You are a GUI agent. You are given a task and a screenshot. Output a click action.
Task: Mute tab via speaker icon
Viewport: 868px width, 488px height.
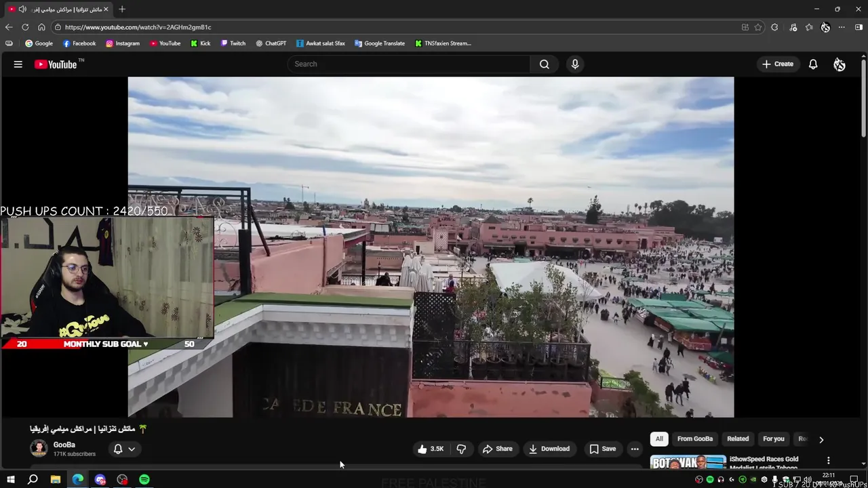[x=22, y=9]
